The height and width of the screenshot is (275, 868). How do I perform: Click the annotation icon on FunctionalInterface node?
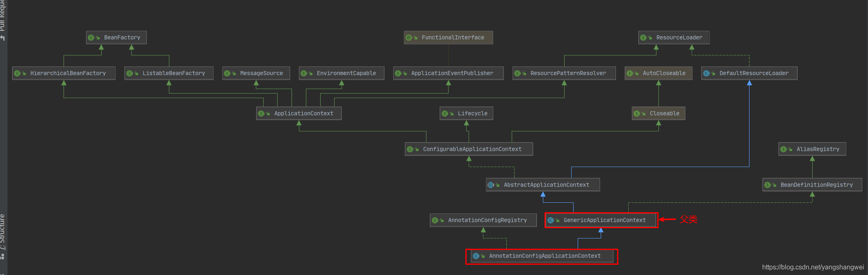tap(409, 38)
